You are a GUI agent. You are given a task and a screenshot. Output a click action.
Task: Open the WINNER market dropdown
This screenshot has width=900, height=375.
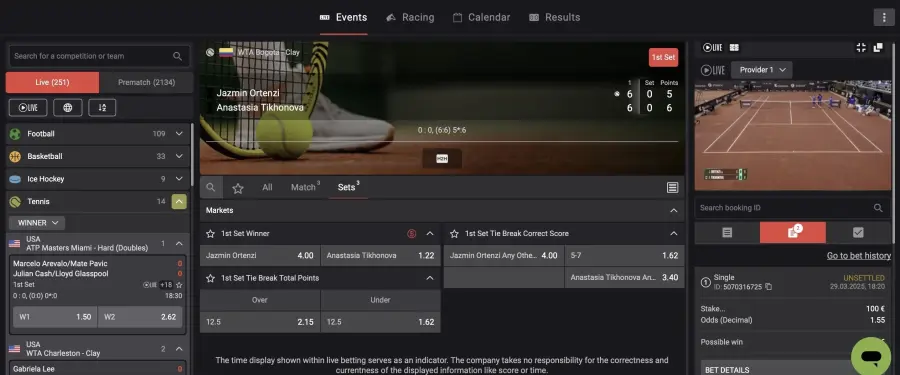37,223
